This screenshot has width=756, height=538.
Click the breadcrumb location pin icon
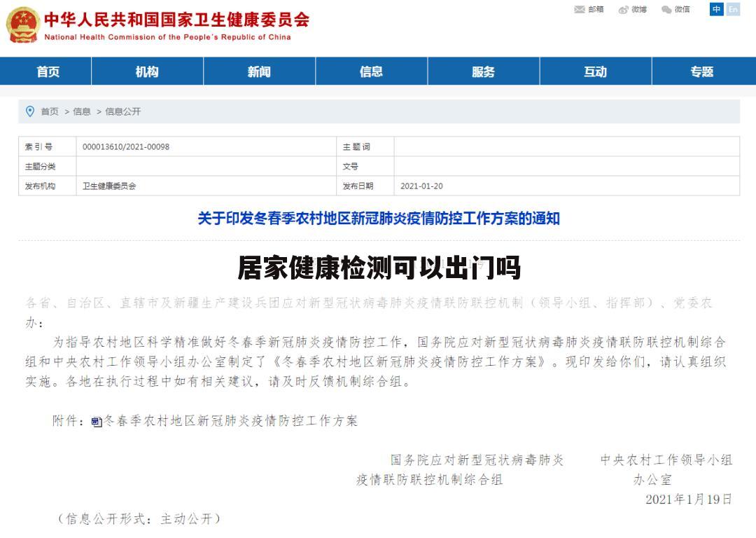pos(30,111)
